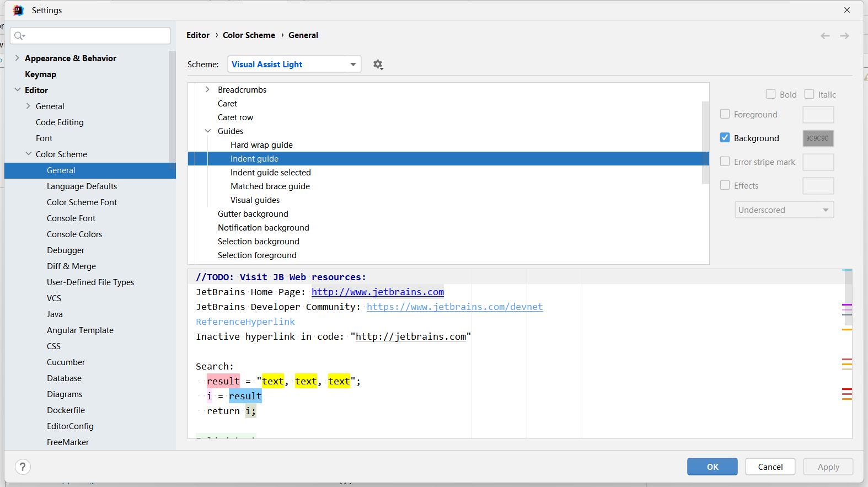
Task: Select Notification background item
Action: click(x=264, y=228)
